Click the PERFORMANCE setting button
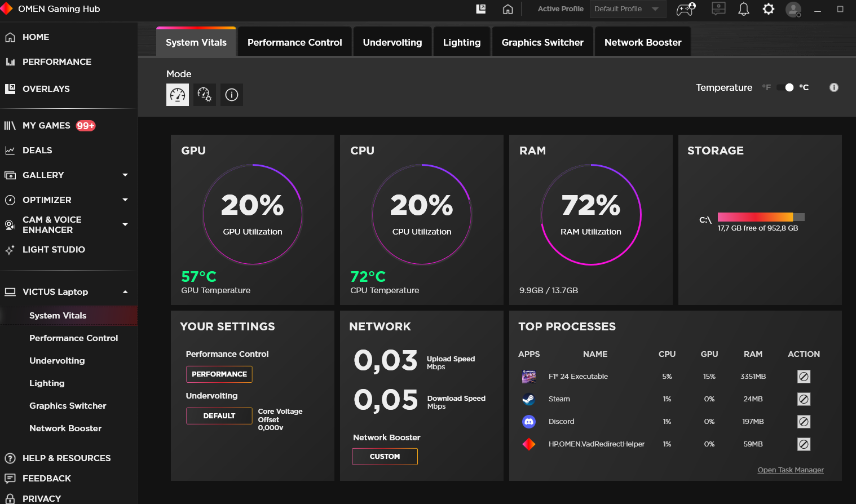 pyautogui.click(x=219, y=374)
